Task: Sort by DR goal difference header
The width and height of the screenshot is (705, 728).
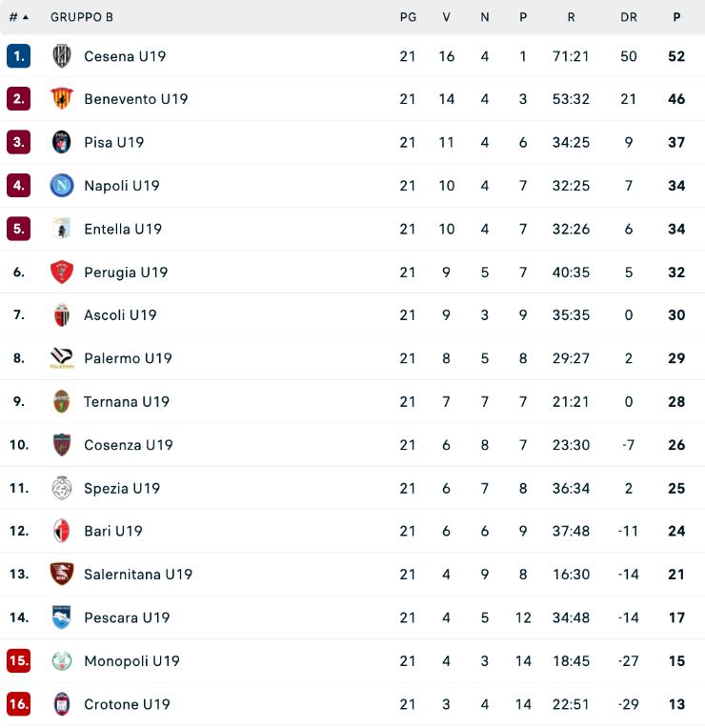Action: pos(628,17)
